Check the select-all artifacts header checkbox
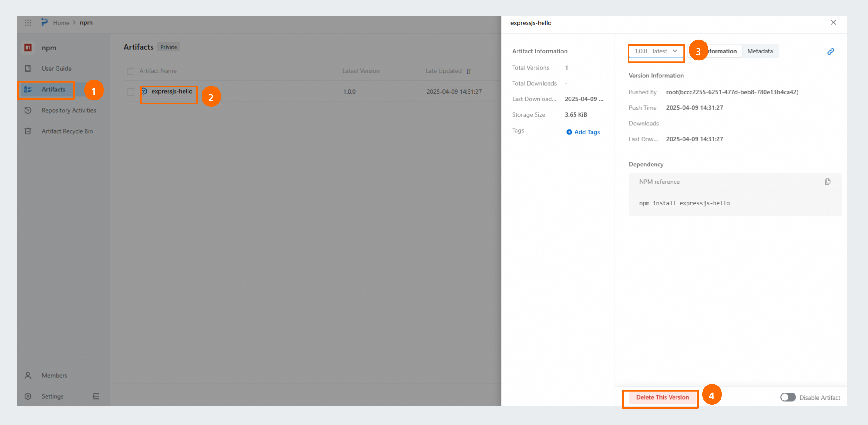868x425 pixels. (x=131, y=71)
